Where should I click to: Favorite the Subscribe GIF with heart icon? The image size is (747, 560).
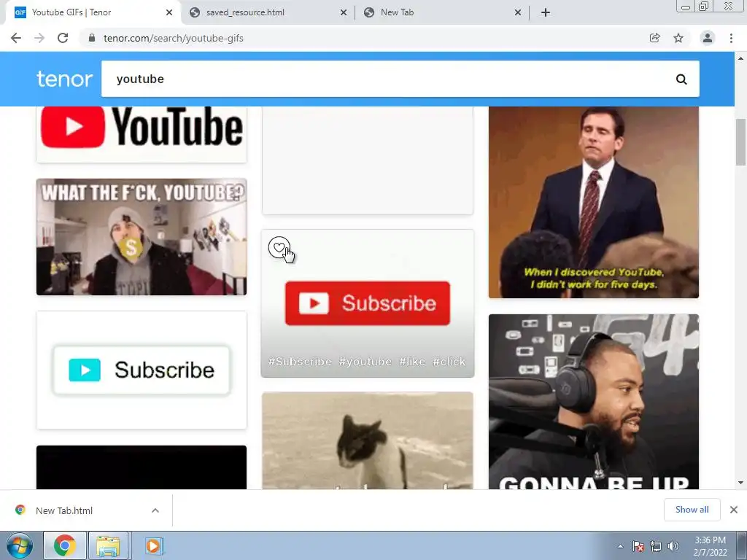(279, 247)
